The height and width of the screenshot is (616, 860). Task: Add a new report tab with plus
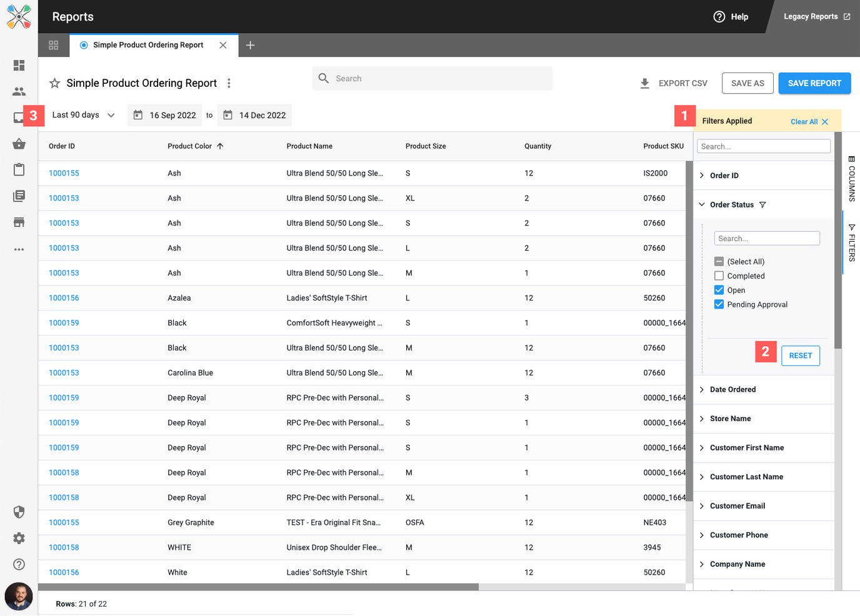tap(250, 45)
